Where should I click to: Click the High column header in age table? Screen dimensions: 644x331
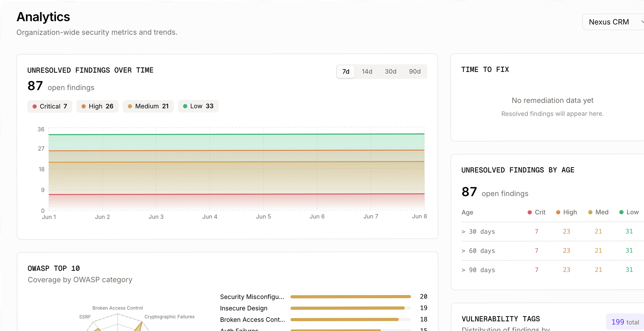566,212
